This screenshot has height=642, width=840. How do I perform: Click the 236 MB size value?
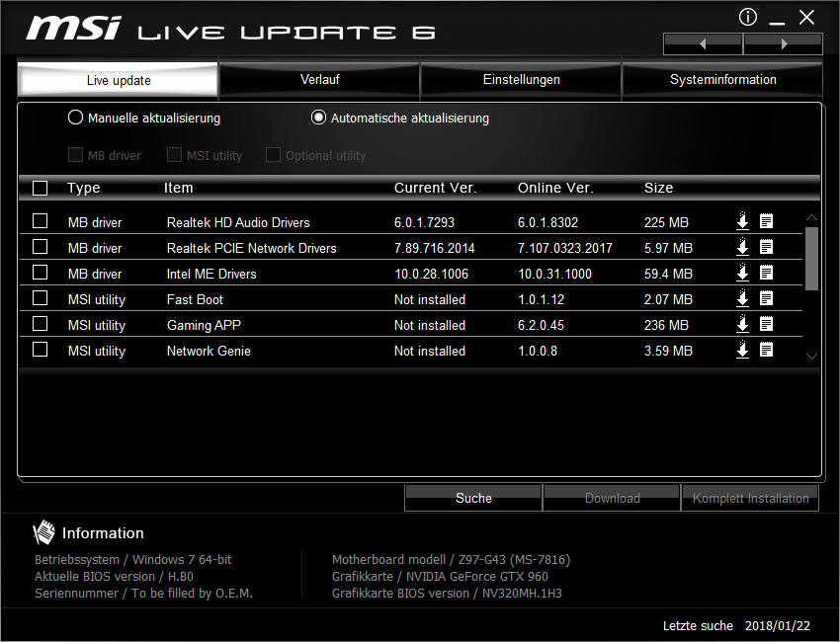(666, 325)
